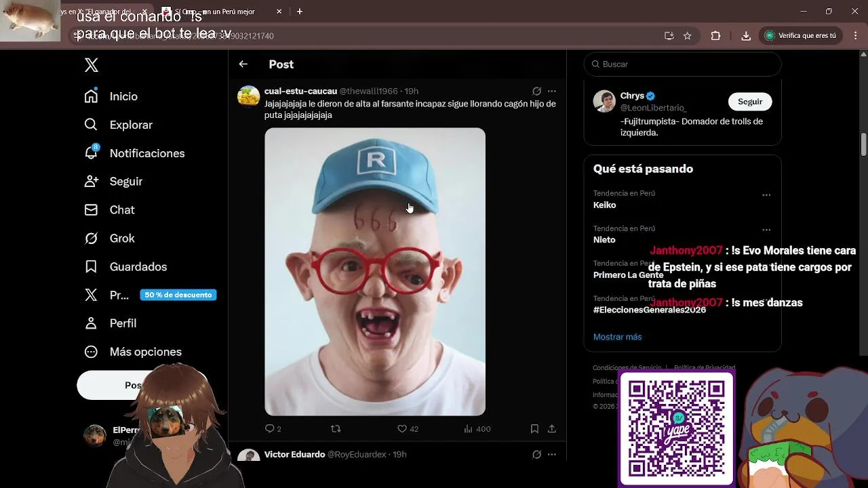Open more options on Victor Eduardo post
This screenshot has height=488, width=868.
[x=552, y=455]
